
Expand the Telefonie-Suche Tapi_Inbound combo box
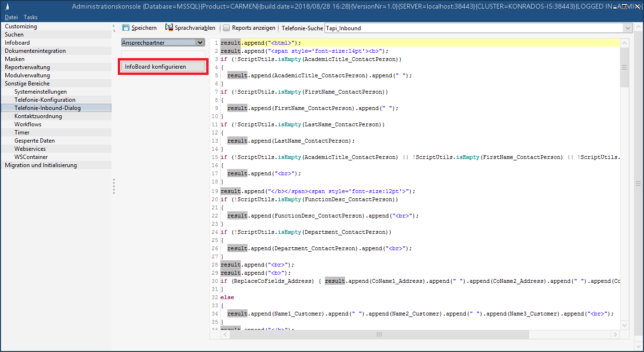click(627, 28)
